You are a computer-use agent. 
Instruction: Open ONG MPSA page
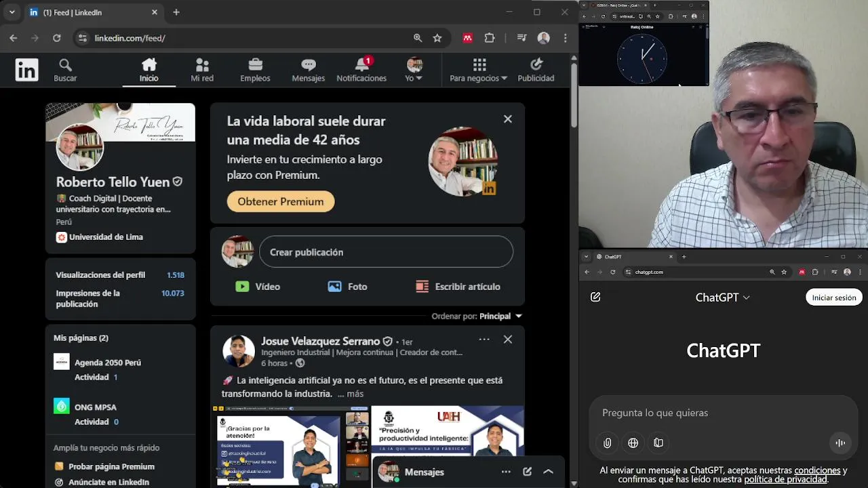coord(96,407)
